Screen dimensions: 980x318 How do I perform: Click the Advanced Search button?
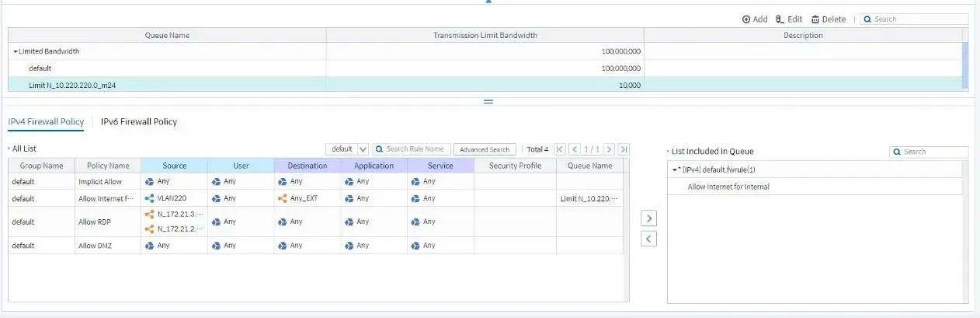click(x=485, y=149)
